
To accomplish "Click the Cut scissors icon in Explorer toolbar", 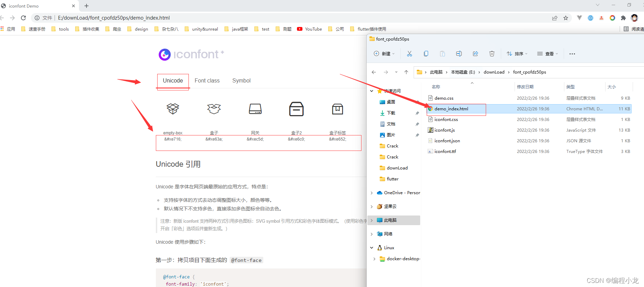I will coord(409,54).
